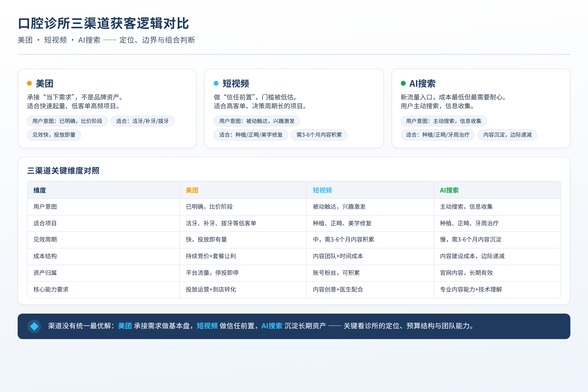Click 短视频 description 做“信任前置”，门槛被低估
Viewport: 588px width, 392px height.
pyautogui.click(x=255, y=97)
